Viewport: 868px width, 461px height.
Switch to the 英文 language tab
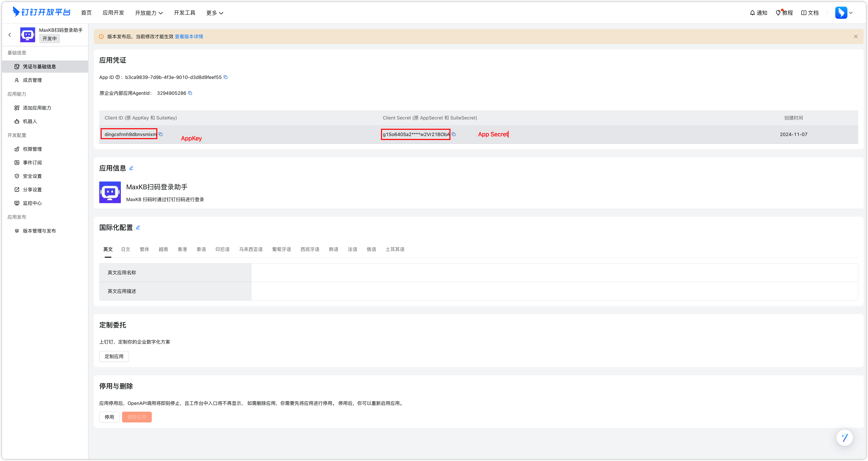[x=108, y=249]
